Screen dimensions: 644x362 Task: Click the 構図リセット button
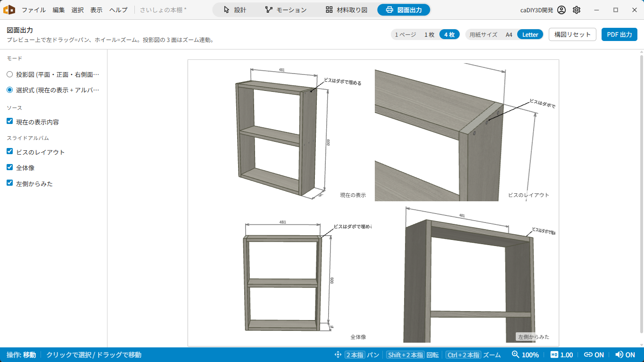[572, 34]
